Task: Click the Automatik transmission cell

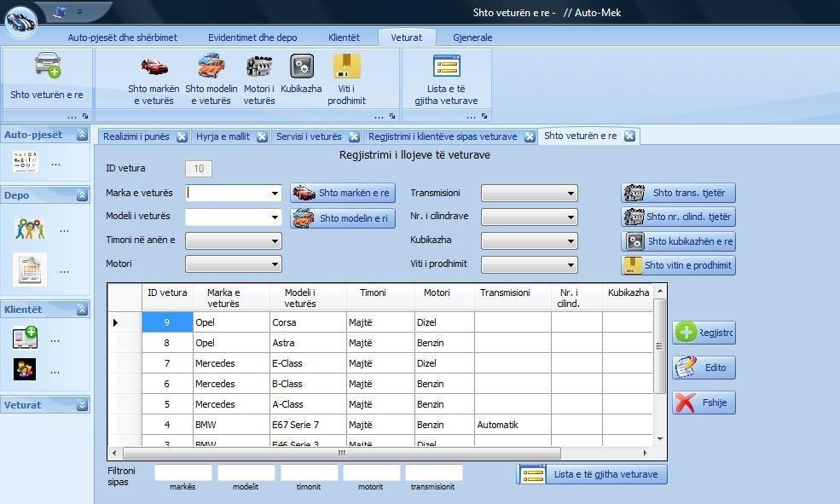Action: click(x=513, y=425)
